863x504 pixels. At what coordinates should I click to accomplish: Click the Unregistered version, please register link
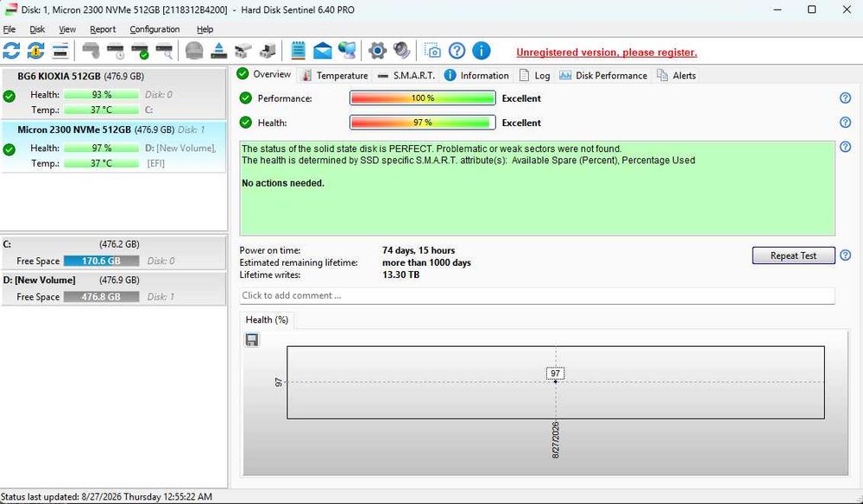pyautogui.click(x=607, y=53)
